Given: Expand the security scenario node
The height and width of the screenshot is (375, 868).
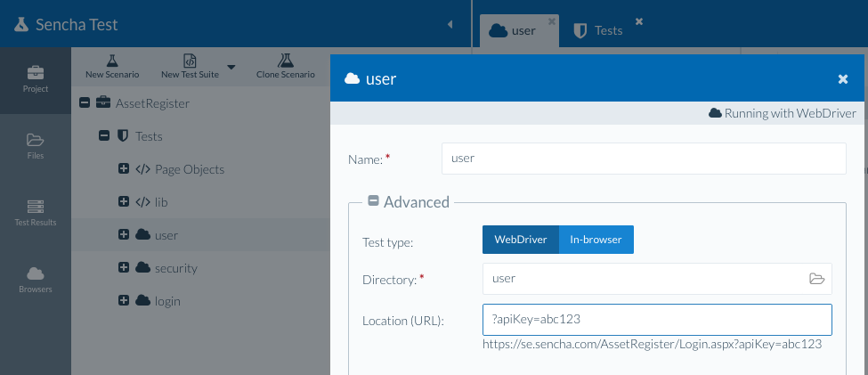Looking at the screenshot, I should [x=124, y=268].
